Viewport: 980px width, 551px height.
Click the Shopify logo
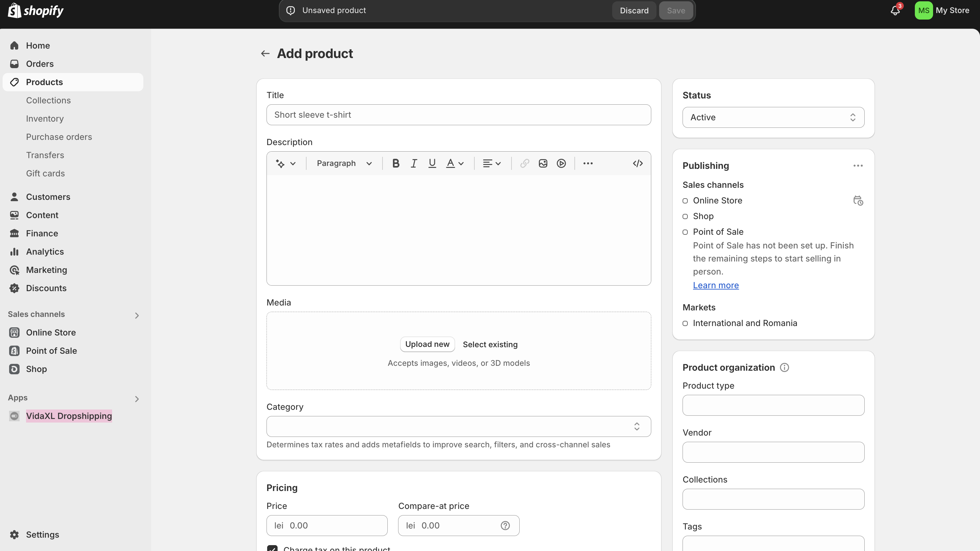[x=36, y=10]
